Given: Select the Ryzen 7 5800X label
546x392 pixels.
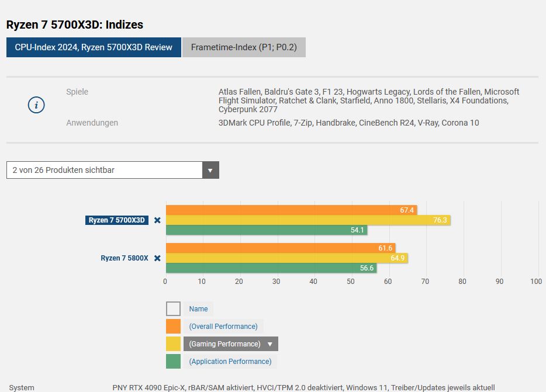Looking at the screenshot, I should pyautogui.click(x=125, y=258).
